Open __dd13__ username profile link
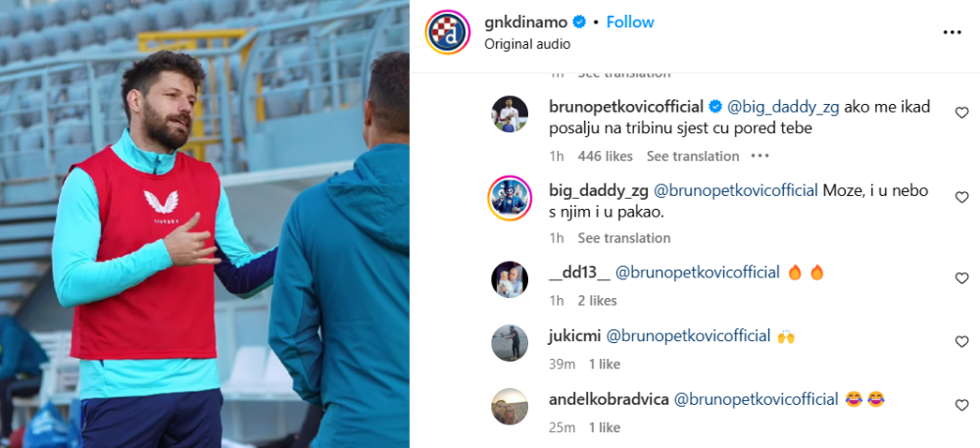The image size is (980, 448). coord(579,273)
